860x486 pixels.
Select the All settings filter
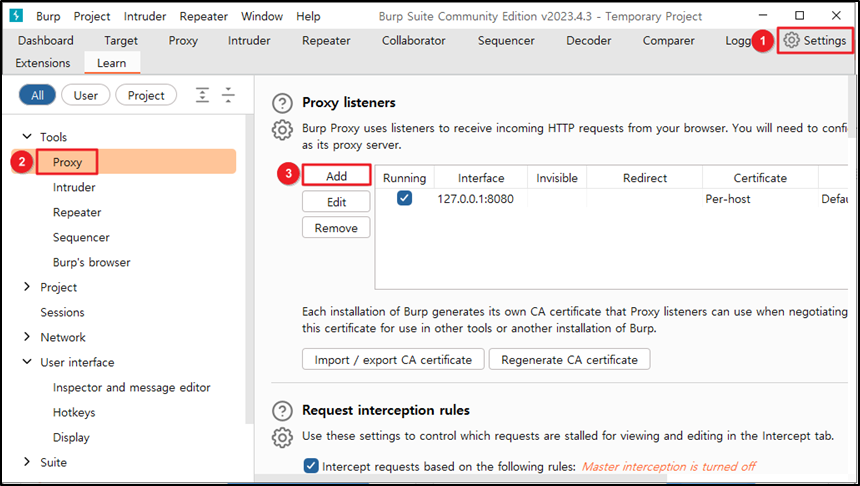pos(37,95)
